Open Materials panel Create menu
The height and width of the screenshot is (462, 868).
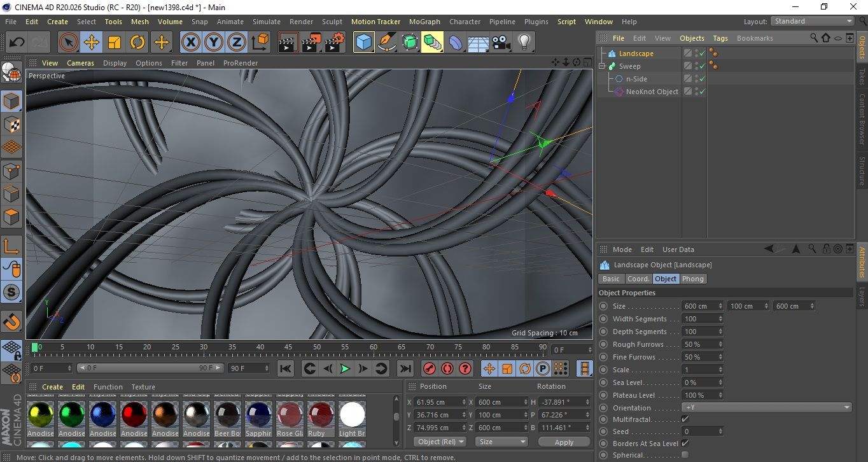point(52,387)
